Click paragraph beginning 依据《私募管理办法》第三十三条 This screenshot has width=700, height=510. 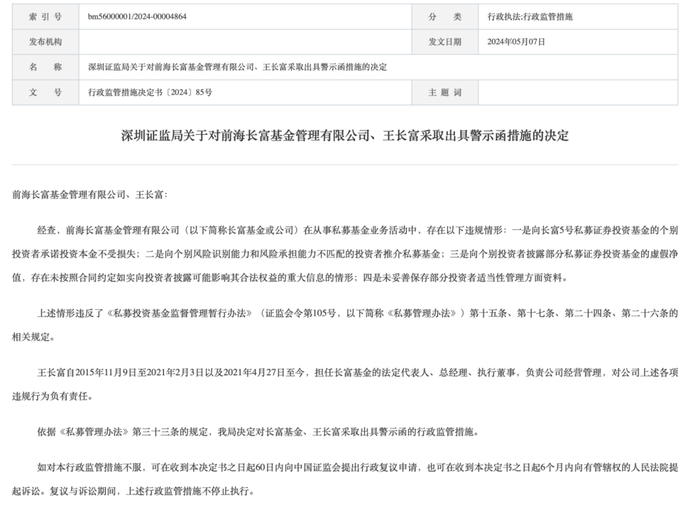click(x=258, y=432)
